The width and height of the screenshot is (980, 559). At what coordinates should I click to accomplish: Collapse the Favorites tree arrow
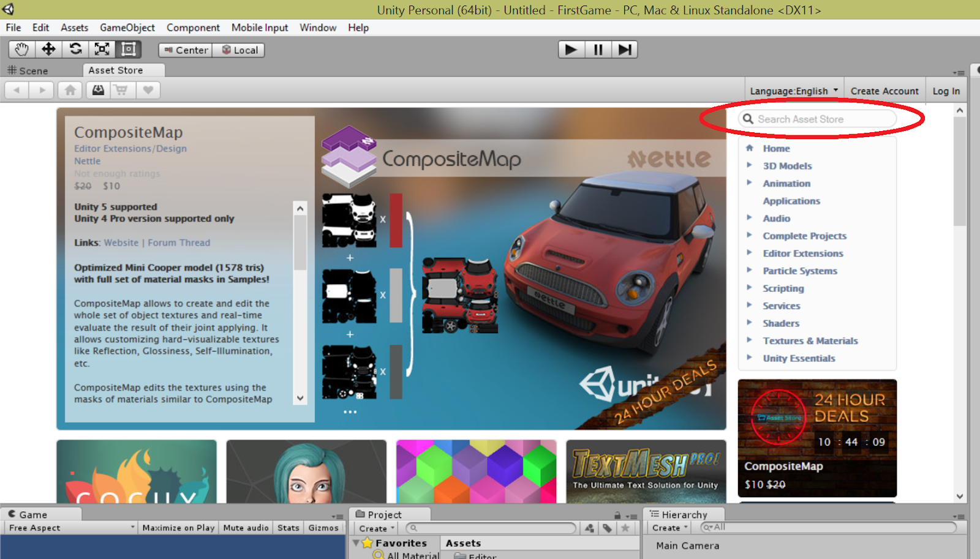[x=356, y=542]
